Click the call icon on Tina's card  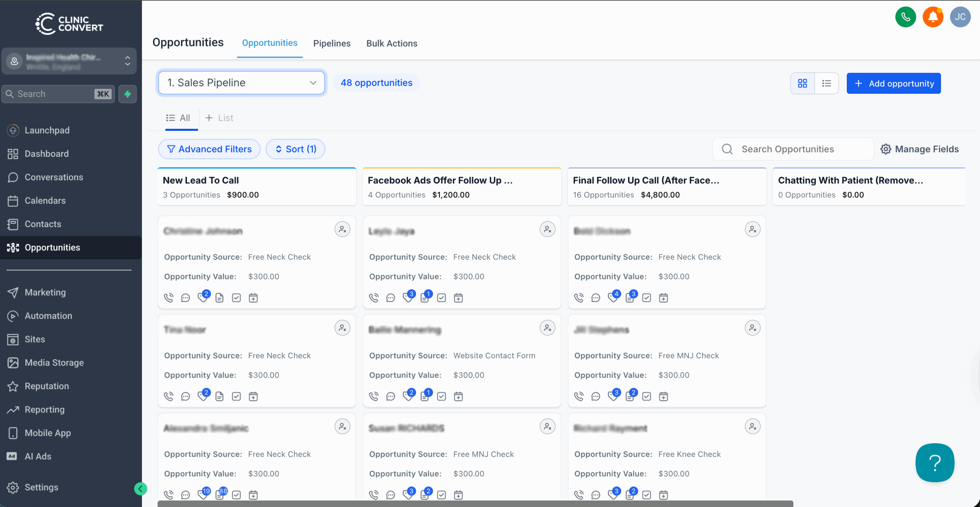pyautogui.click(x=168, y=396)
